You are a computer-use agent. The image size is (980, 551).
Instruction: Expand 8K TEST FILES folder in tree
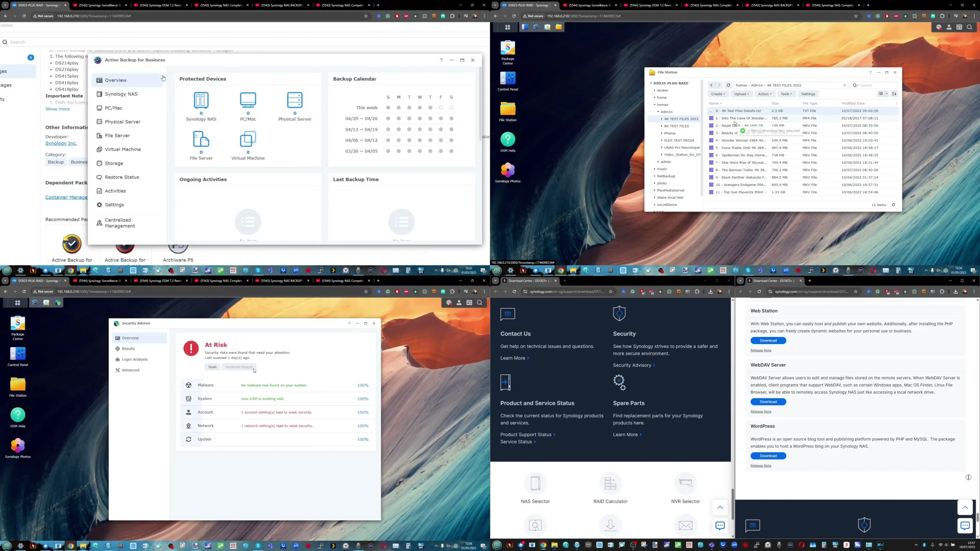[661, 126]
